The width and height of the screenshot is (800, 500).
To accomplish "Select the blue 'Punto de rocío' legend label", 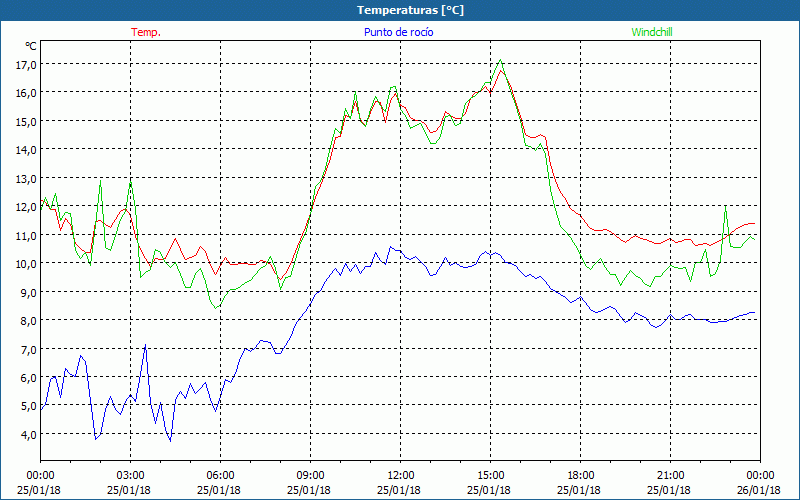I will tap(398, 32).
